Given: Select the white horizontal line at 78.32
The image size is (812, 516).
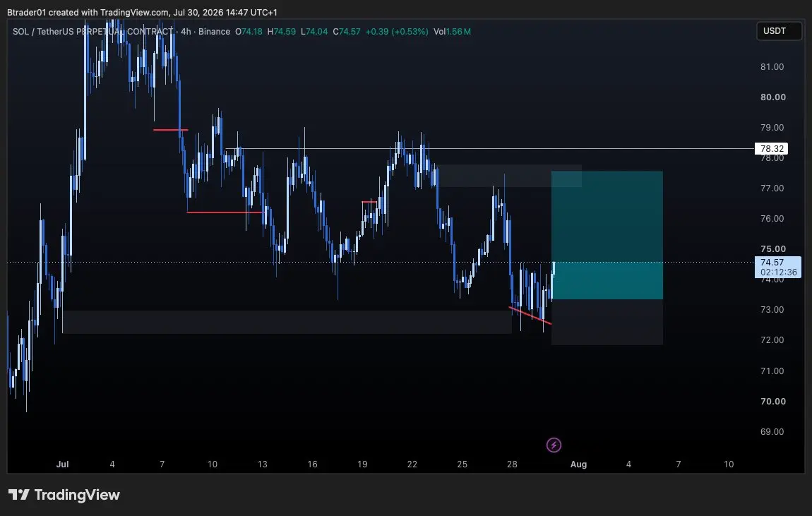Looking at the screenshot, I should (489, 148).
